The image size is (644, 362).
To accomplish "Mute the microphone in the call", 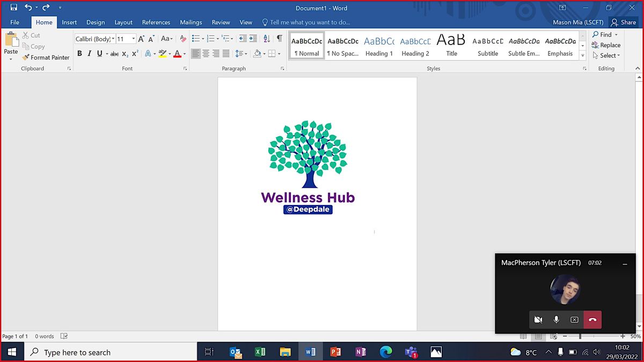I will tap(557, 320).
